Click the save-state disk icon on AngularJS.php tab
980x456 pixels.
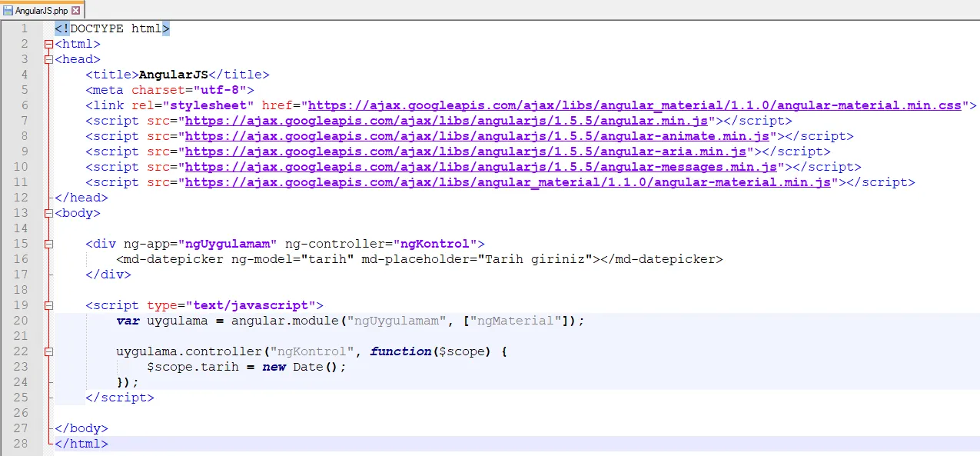click(x=8, y=11)
